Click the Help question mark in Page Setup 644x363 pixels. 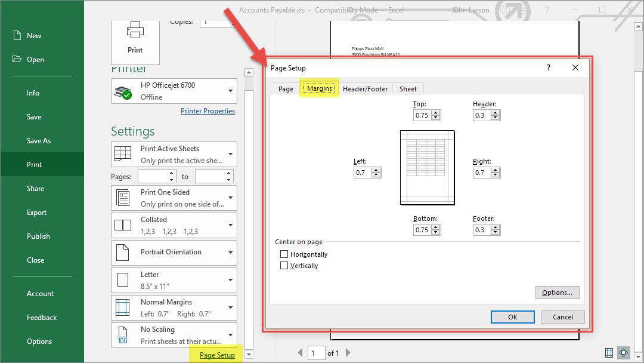[549, 67]
